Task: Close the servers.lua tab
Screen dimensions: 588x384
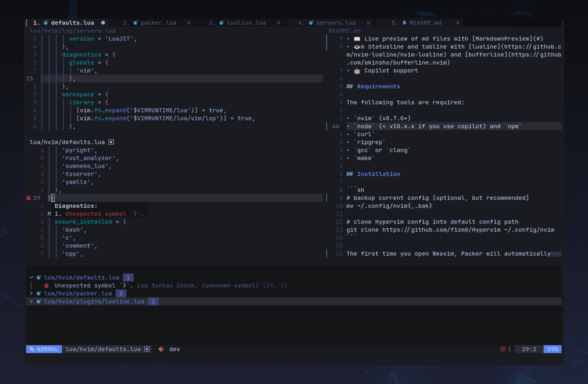Action: pos(368,23)
